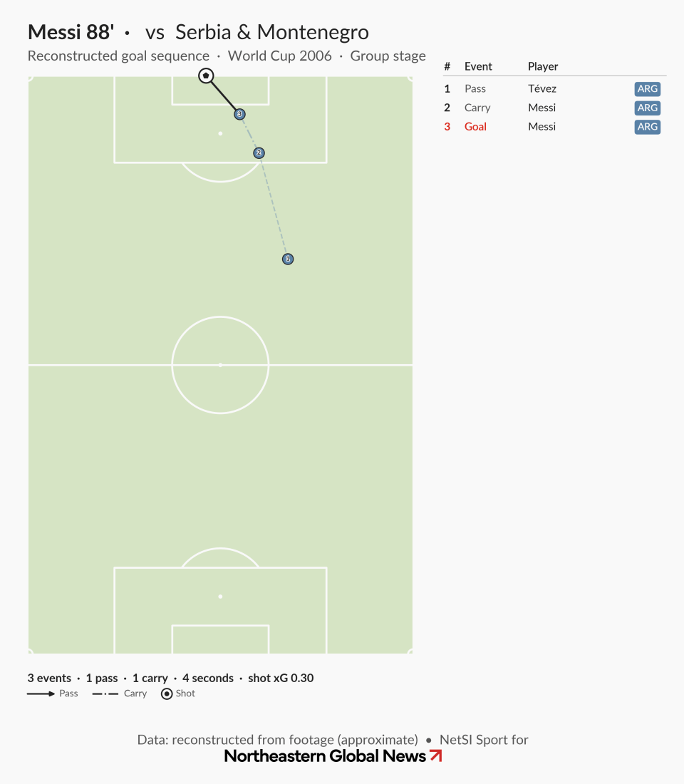Click the pitch center spot
Image resolution: width=684 pixels, height=784 pixels.
pos(220,365)
